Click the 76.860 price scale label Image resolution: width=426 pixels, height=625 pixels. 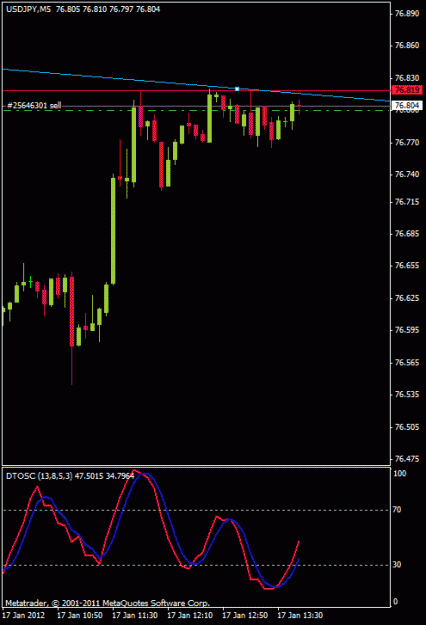(406, 45)
